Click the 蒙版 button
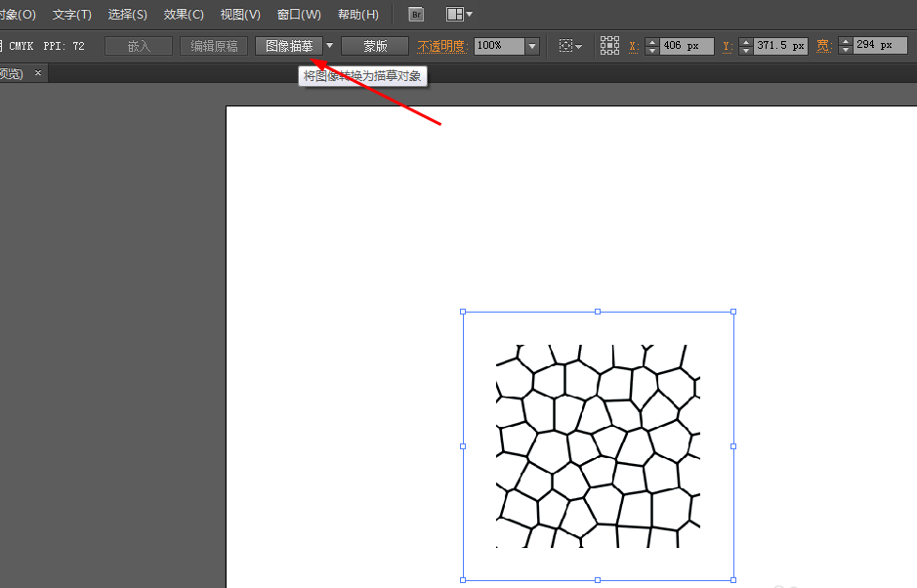The image size is (917, 588). 375,46
